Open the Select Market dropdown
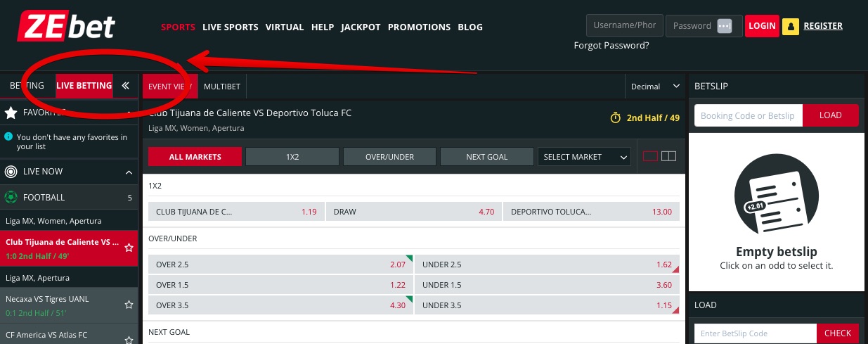Screen dimensions: 868x344 [584, 157]
